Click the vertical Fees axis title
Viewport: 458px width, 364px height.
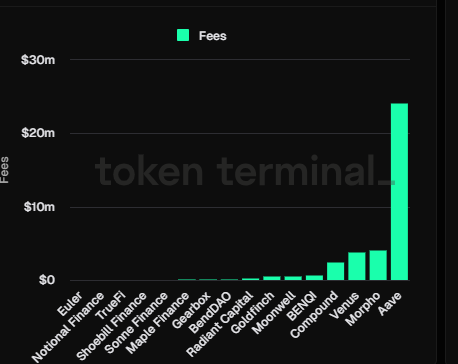click(x=4, y=170)
